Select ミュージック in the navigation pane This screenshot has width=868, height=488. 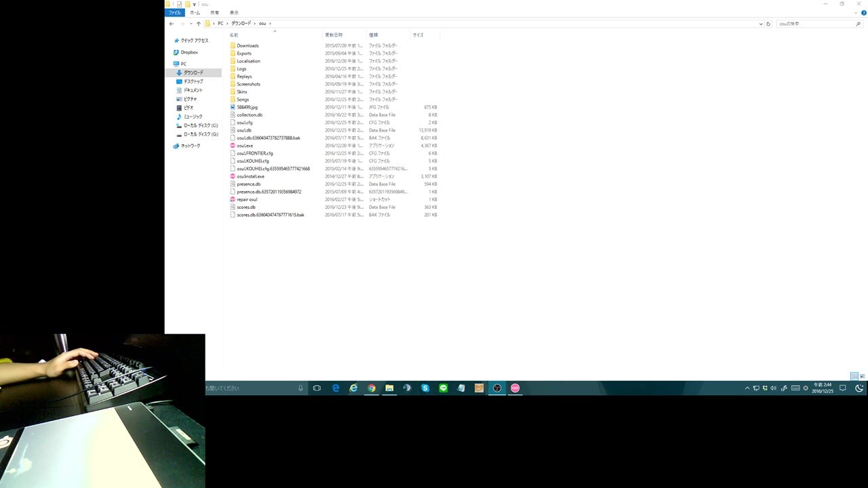[189, 117]
